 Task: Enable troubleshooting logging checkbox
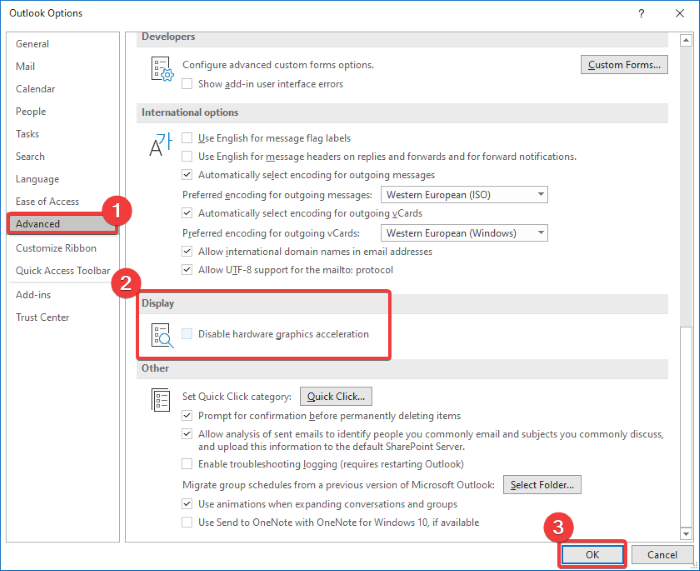(187, 464)
